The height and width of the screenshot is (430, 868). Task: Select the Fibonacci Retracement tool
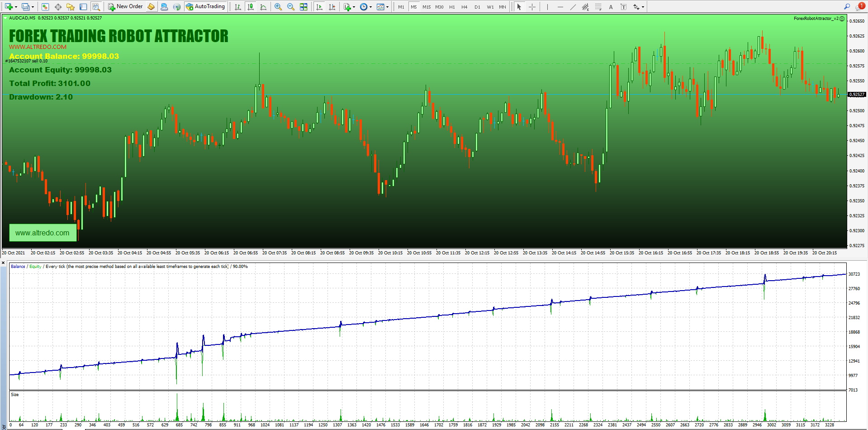(598, 7)
